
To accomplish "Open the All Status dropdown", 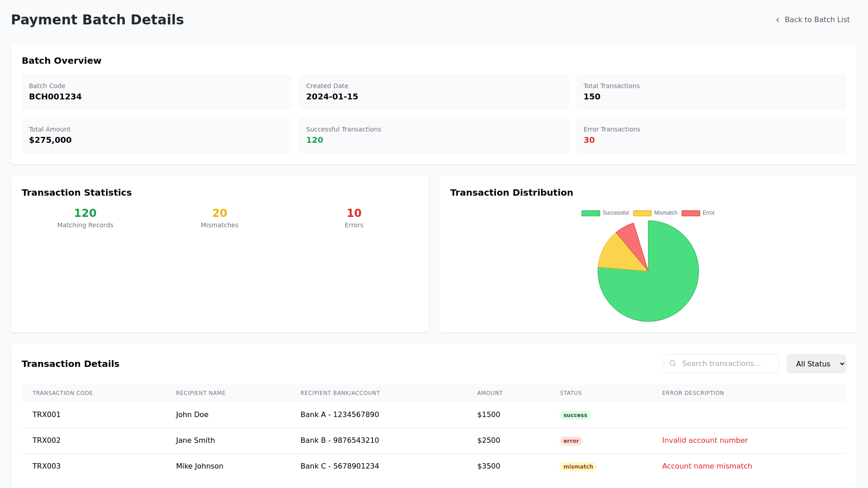I will [x=816, y=364].
